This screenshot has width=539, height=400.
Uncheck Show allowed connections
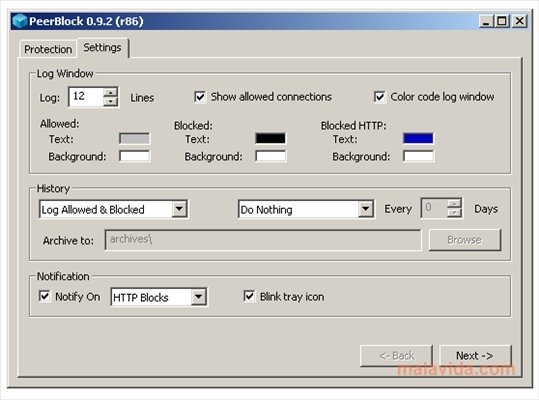(x=200, y=97)
